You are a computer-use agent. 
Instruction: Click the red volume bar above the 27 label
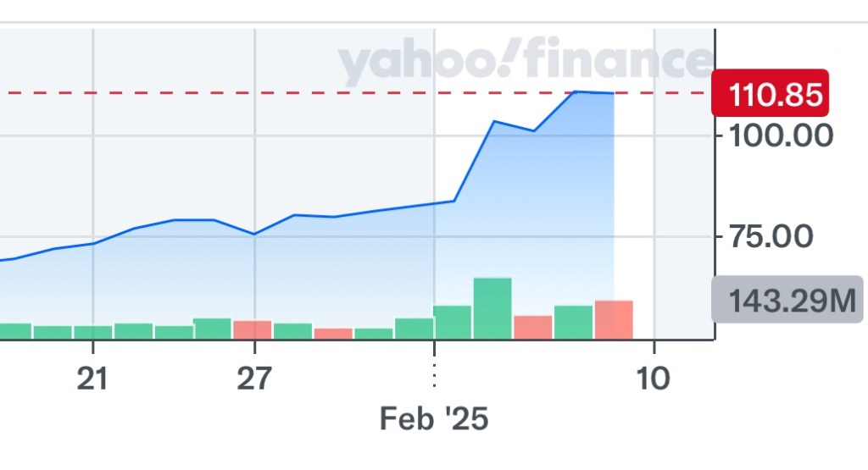(253, 329)
